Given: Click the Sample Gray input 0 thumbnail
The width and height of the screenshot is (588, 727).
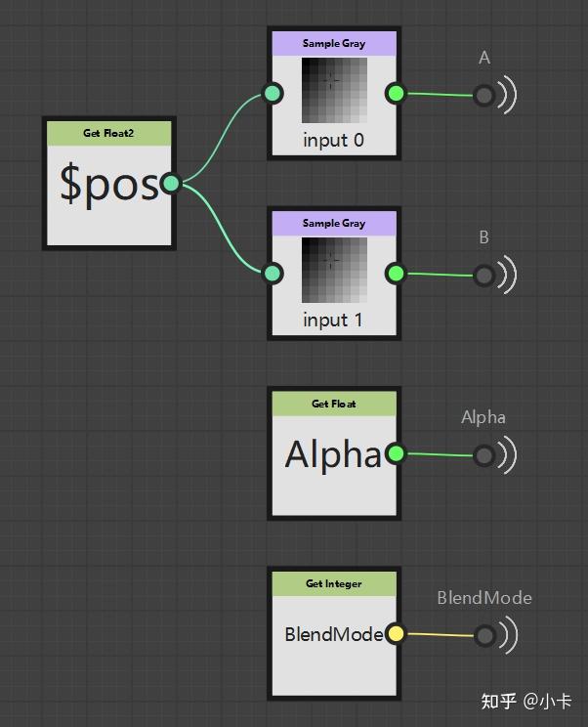Looking at the screenshot, I should point(334,91).
